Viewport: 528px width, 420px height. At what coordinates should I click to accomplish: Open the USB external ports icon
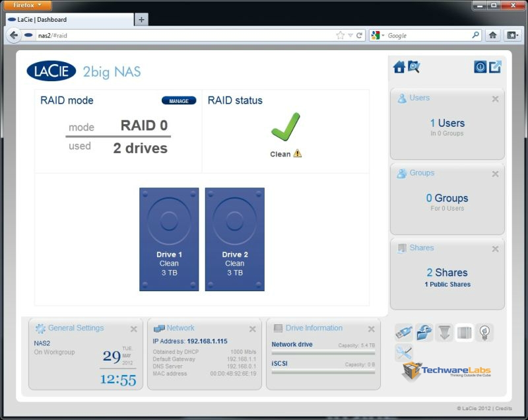405,333
